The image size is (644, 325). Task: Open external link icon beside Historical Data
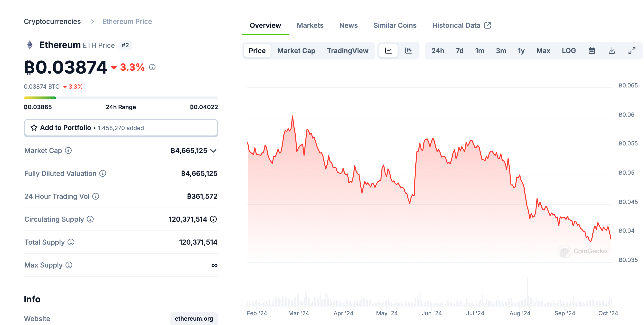click(x=488, y=25)
